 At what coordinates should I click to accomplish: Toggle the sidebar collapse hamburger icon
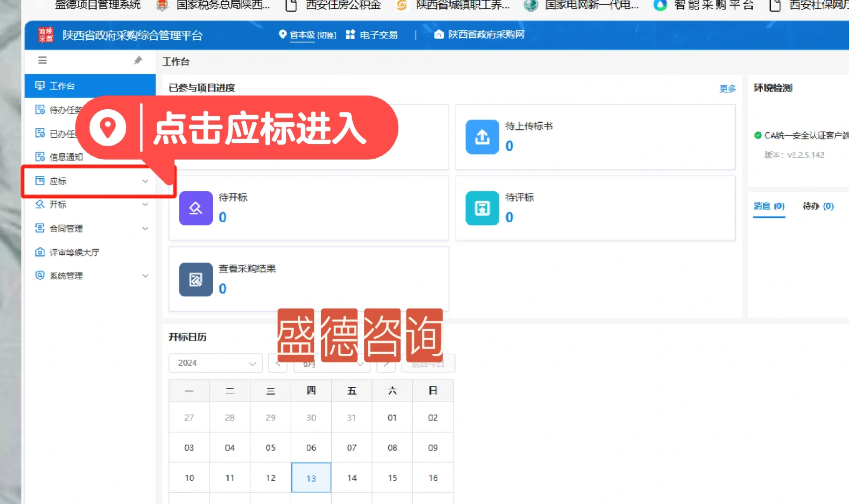click(x=42, y=60)
